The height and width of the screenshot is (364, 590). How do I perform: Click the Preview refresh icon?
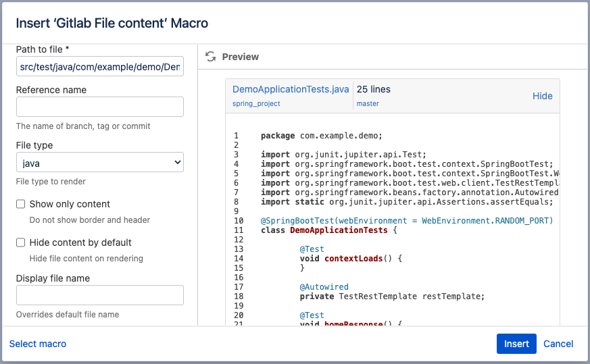pos(211,57)
